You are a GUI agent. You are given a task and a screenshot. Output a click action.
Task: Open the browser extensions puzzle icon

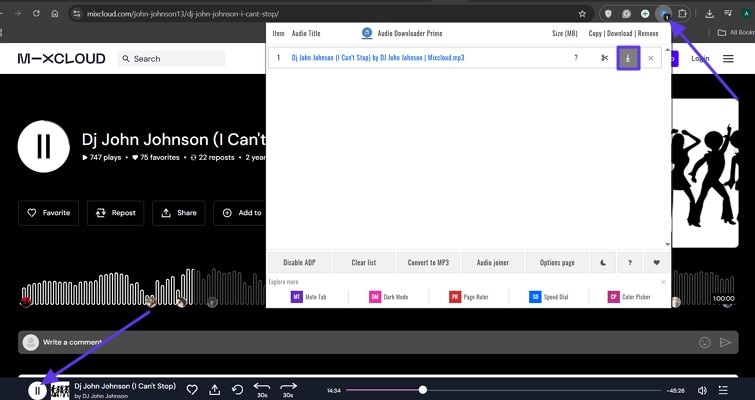coord(682,14)
